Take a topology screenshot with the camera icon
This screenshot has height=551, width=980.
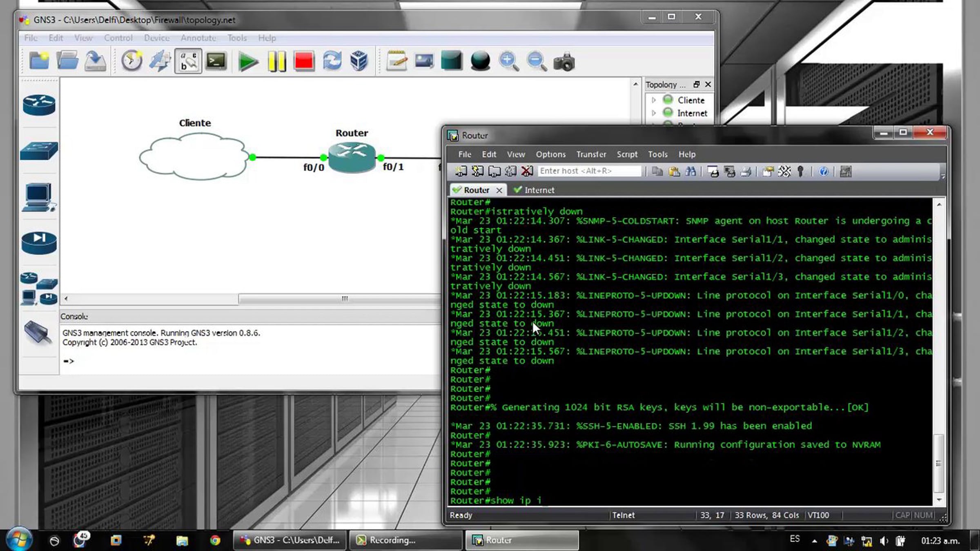coord(564,62)
